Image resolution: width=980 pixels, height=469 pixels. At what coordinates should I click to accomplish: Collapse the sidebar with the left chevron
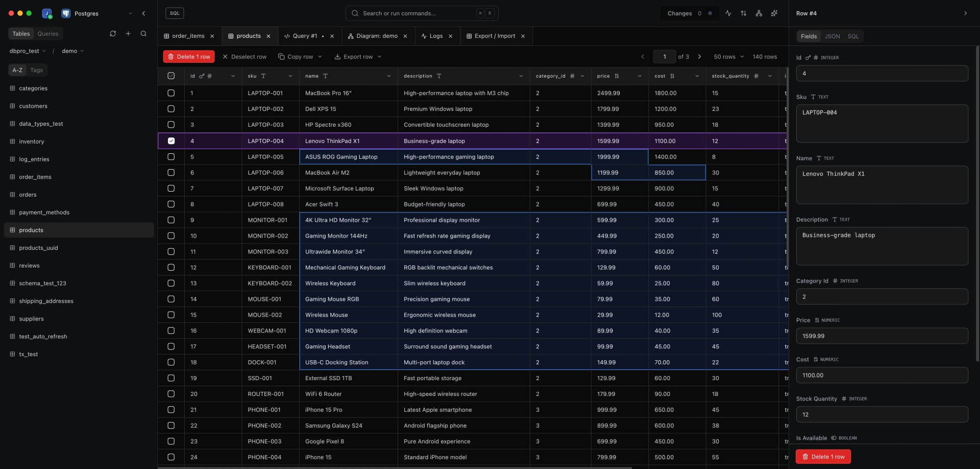pyautogui.click(x=143, y=13)
